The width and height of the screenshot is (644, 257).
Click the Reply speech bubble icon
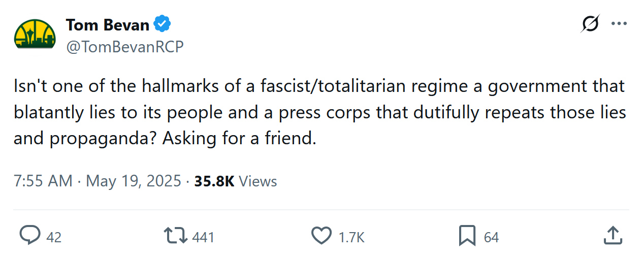pos(30,236)
